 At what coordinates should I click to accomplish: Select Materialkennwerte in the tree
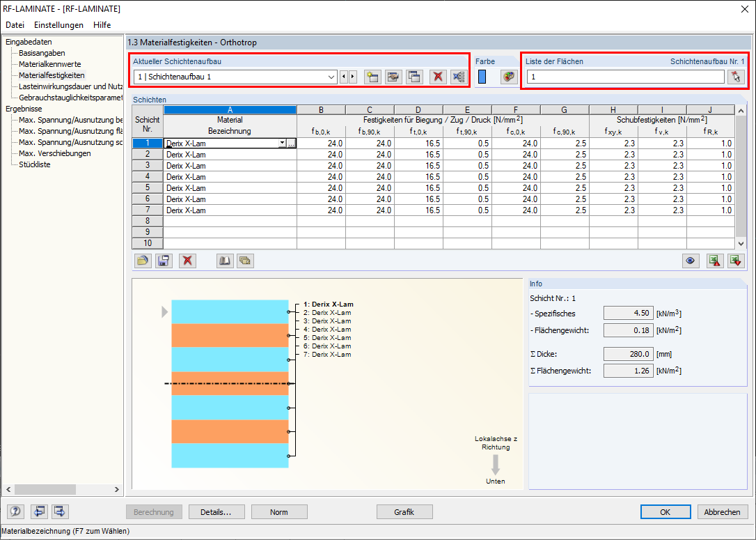[49, 64]
